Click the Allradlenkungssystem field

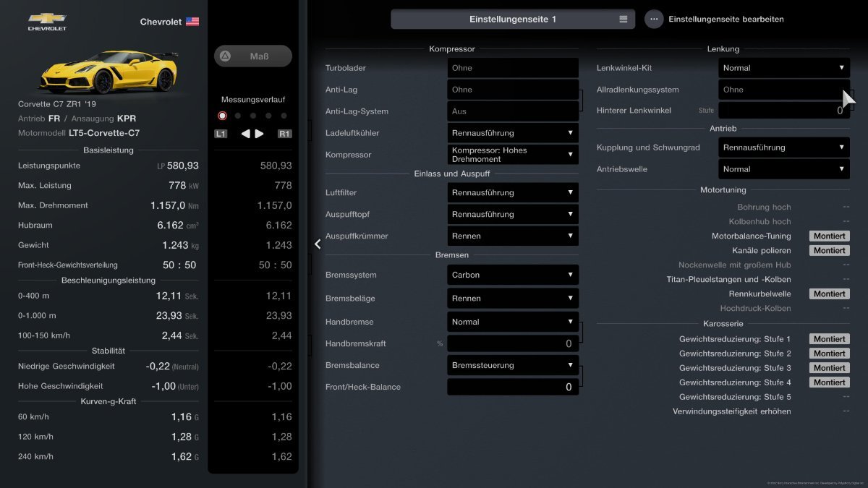click(784, 90)
